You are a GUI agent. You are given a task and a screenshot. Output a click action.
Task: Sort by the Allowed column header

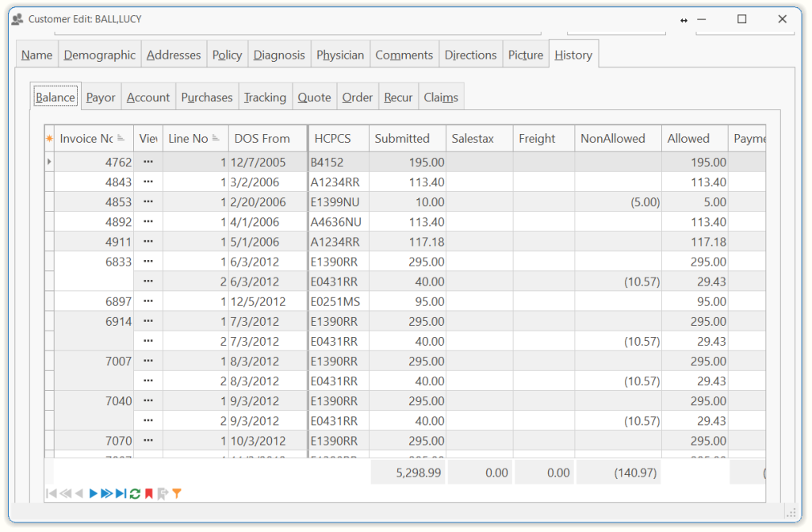click(x=695, y=138)
